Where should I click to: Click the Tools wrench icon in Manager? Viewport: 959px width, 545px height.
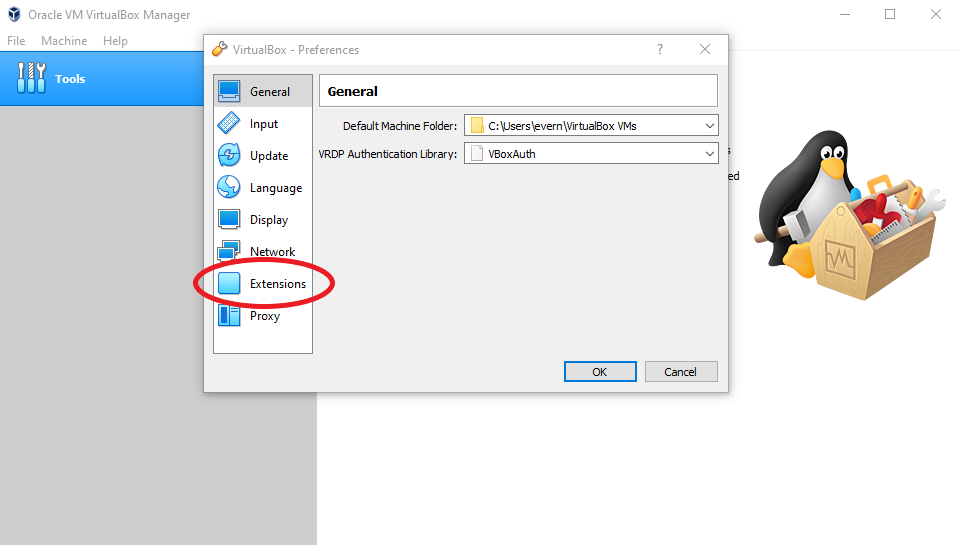coord(31,78)
